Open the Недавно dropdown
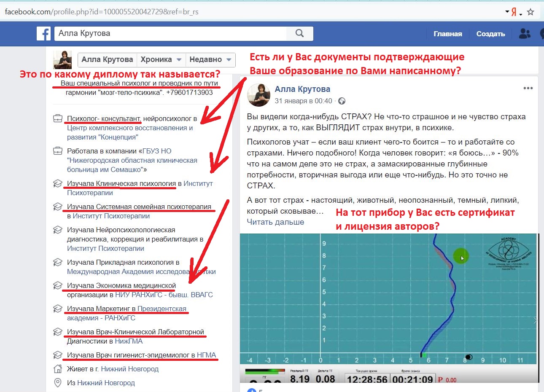Viewport: 544px width, 392px height. (210, 60)
